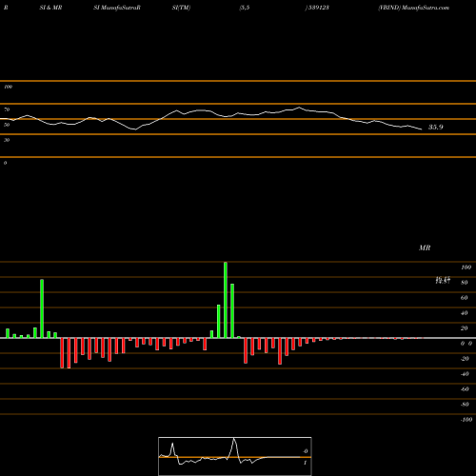This screenshot has height=476, width=476.
Task: Click the RSI axis label 100
Action: pos(8,87)
